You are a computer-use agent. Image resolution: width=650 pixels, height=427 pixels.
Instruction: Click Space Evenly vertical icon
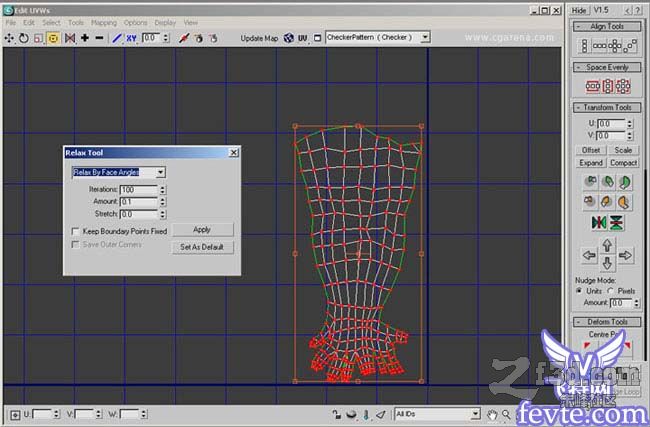tap(608, 86)
